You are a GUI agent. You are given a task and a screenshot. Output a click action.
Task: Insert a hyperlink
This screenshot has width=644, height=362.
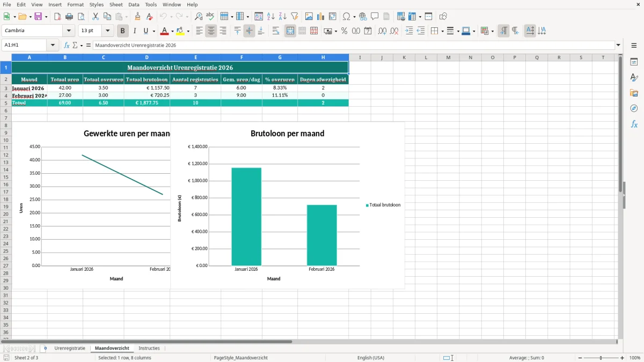[x=363, y=17]
